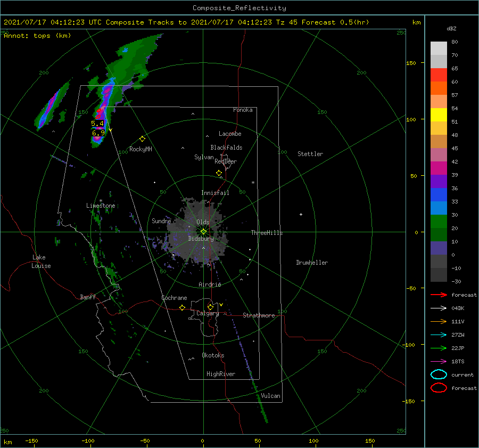The image size is (479, 448).
Task: Click the Calgary label
Action: (x=208, y=313)
